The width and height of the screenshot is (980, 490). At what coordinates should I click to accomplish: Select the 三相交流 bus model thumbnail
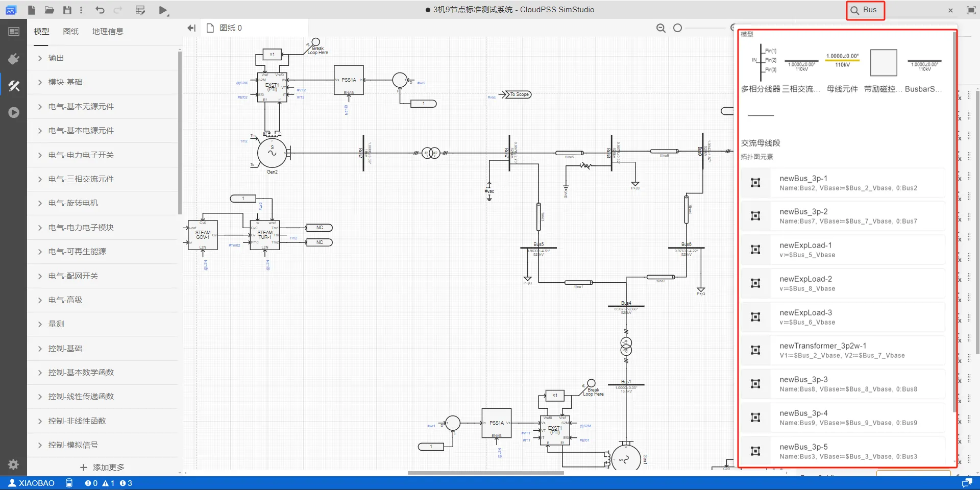pyautogui.click(x=801, y=69)
